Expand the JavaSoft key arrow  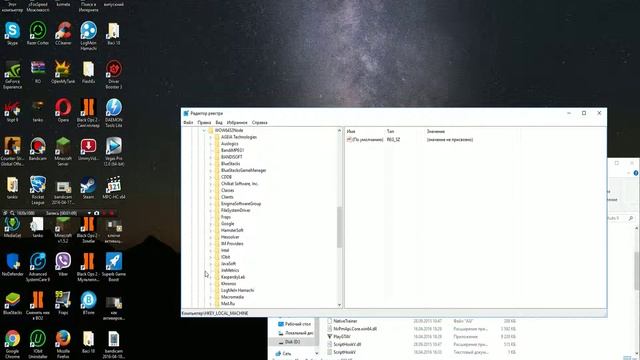pyautogui.click(x=211, y=264)
